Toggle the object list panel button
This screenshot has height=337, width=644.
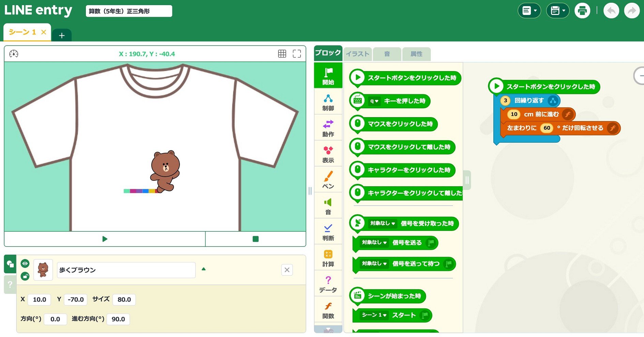click(x=10, y=264)
